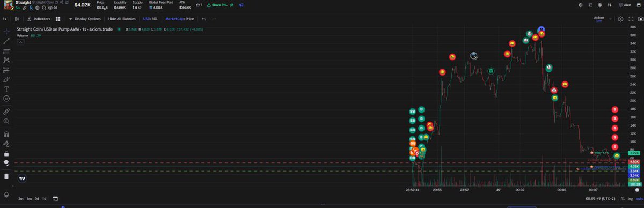Open the object tree layers icon

point(6,194)
